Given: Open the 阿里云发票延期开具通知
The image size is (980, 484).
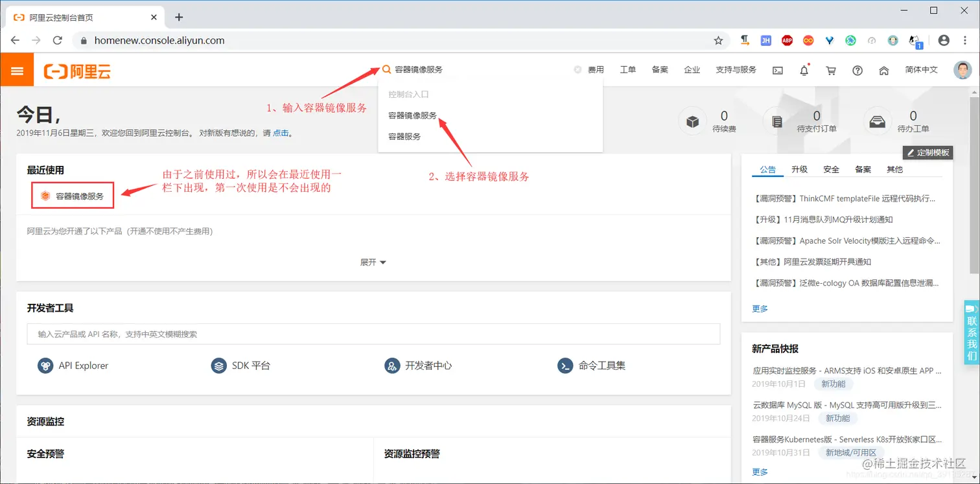Looking at the screenshot, I should pos(812,262).
